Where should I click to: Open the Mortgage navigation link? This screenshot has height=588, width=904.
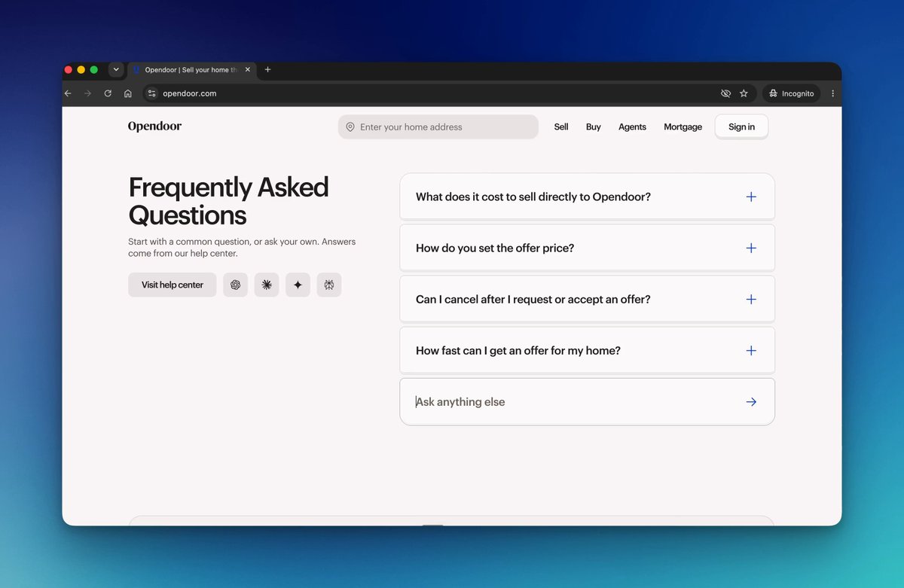(683, 127)
